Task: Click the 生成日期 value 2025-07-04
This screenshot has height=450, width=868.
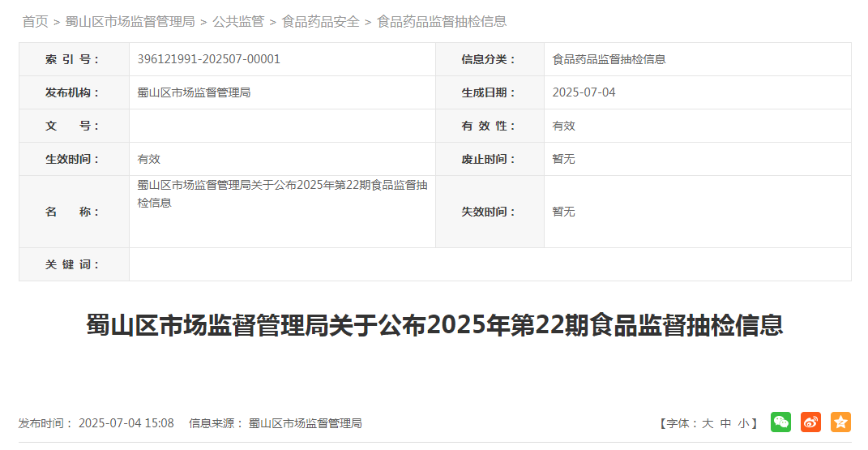Action: (x=584, y=92)
